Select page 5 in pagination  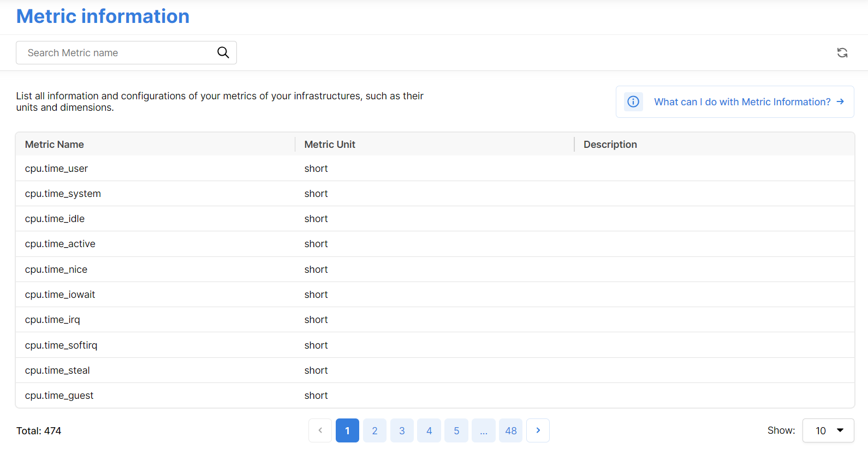[x=456, y=430]
